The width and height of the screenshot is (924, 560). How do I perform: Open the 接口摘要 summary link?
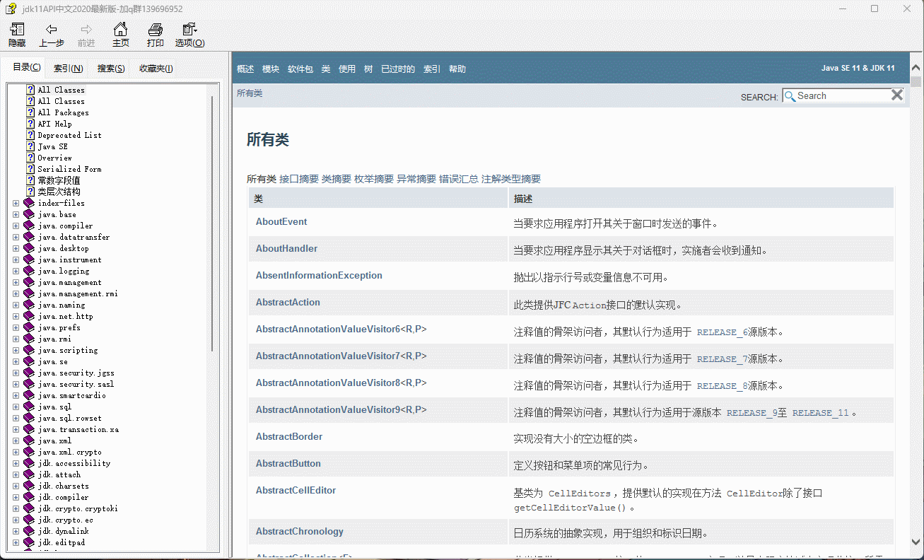(x=298, y=178)
